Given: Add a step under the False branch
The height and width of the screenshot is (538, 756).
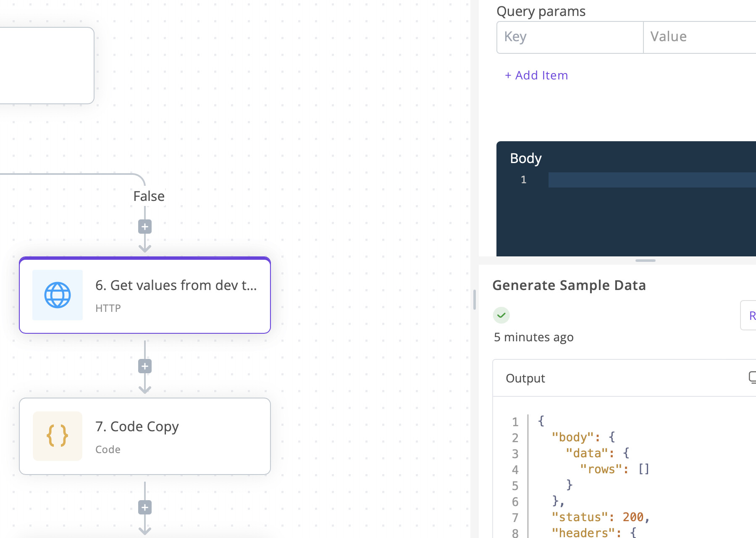Looking at the screenshot, I should (145, 227).
